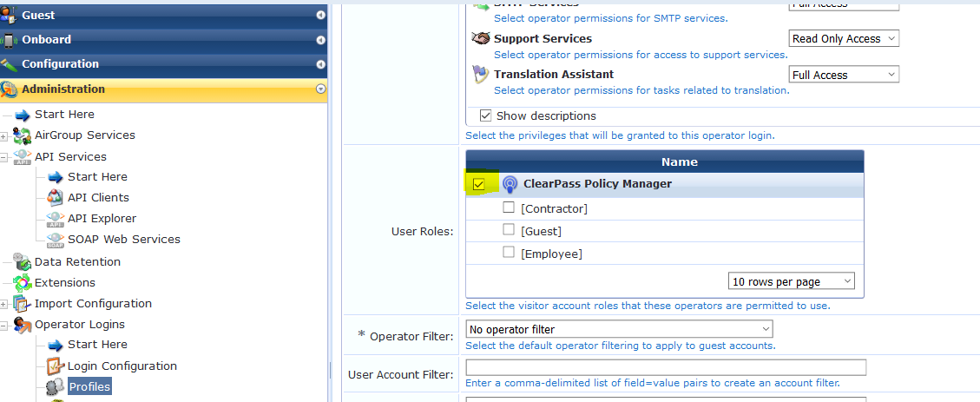
Task: Open Login Configuration page
Action: (122, 366)
